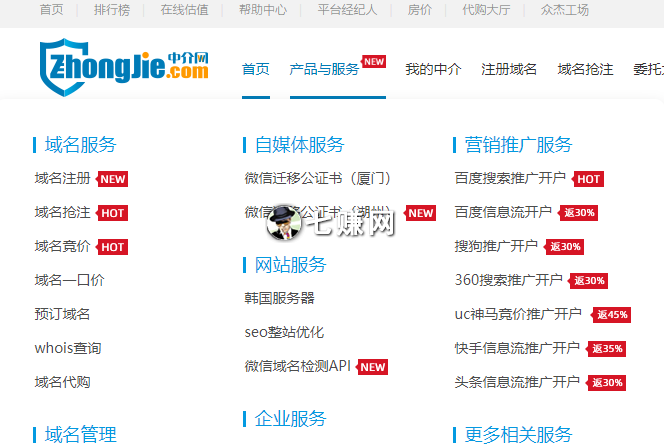Open 微信迁移公证书（厦门） link

[x=318, y=178]
